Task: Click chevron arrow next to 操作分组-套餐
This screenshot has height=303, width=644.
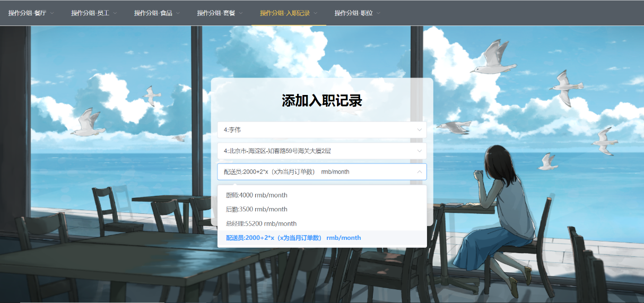Action: point(241,13)
